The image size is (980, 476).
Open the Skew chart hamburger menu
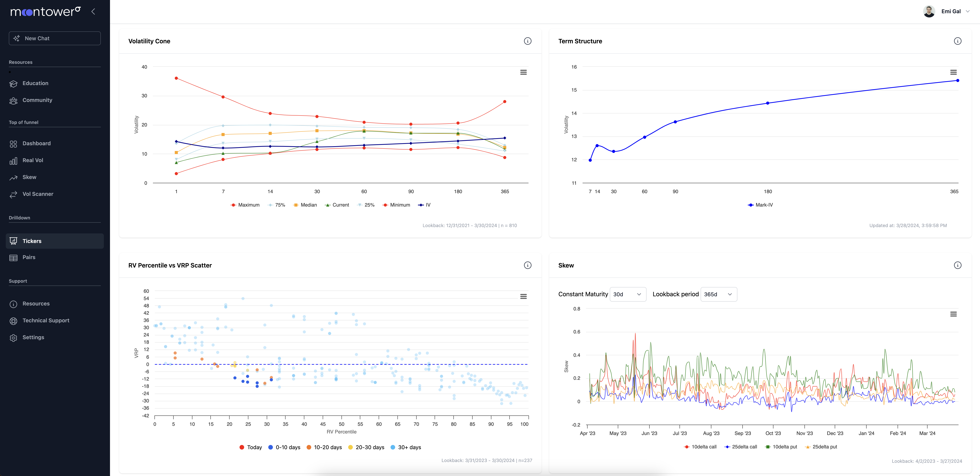point(953,314)
